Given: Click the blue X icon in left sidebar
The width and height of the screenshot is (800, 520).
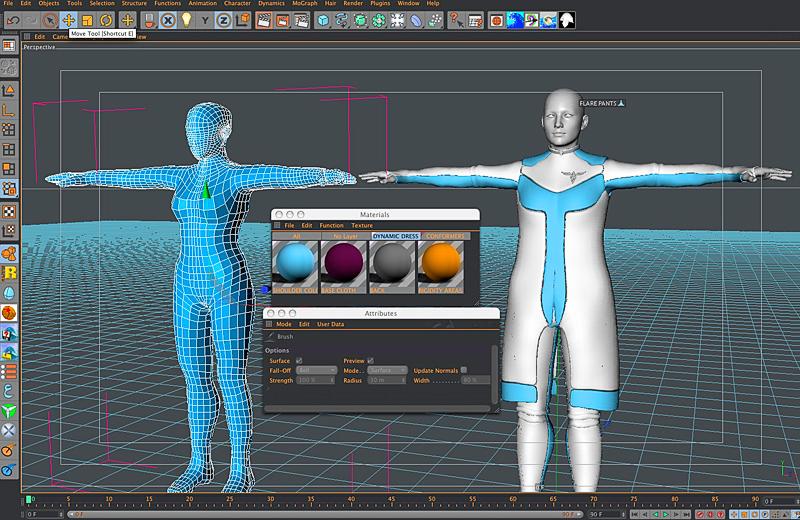Looking at the screenshot, I should tap(9, 431).
